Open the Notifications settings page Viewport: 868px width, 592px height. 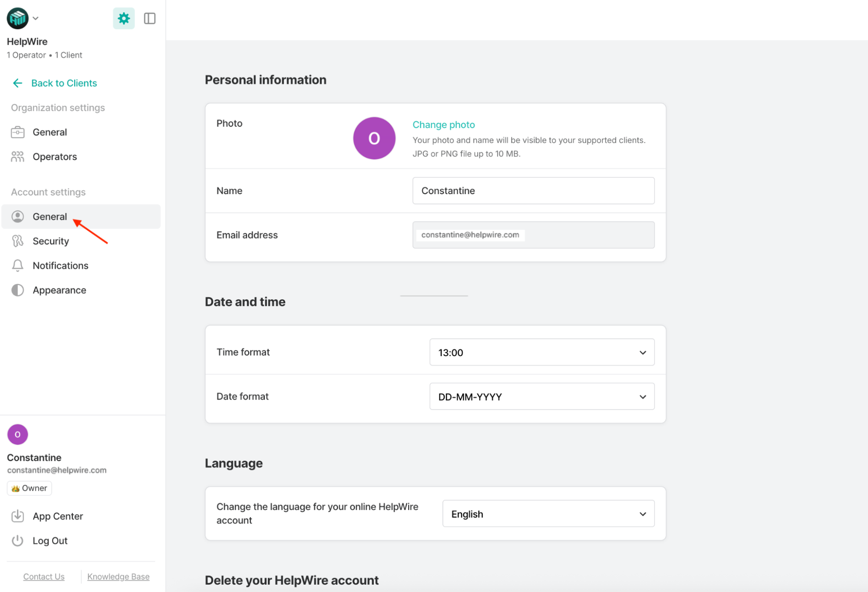60,265
